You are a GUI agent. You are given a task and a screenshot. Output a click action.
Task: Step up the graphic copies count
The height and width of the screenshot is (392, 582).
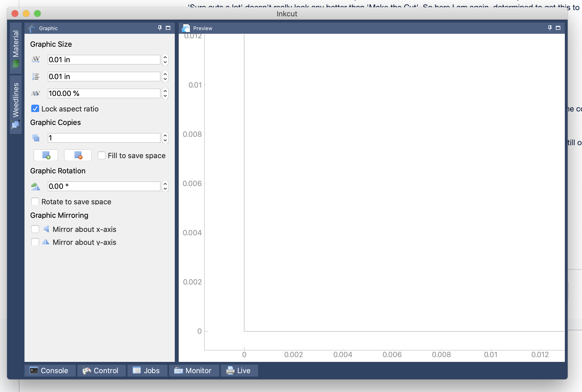(165, 135)
